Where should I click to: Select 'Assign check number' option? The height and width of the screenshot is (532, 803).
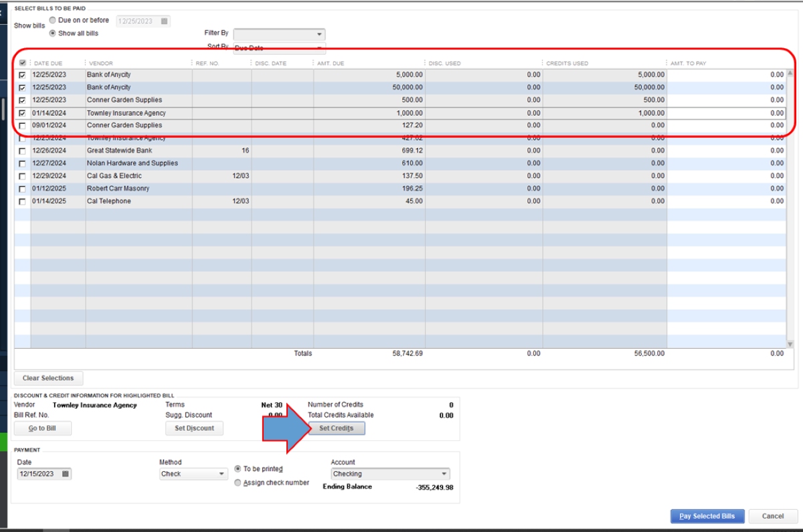point(238,483)
